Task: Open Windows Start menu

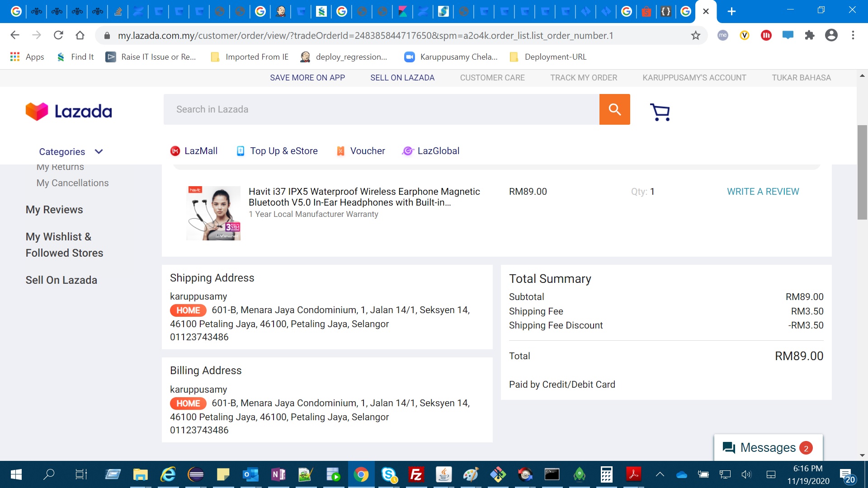Action: [x=16, y=474]
